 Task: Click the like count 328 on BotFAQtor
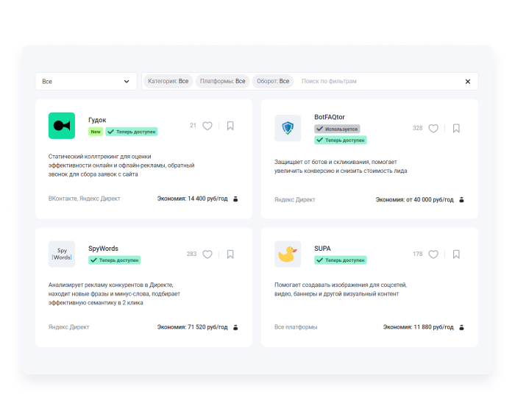[x=417, y=128]
